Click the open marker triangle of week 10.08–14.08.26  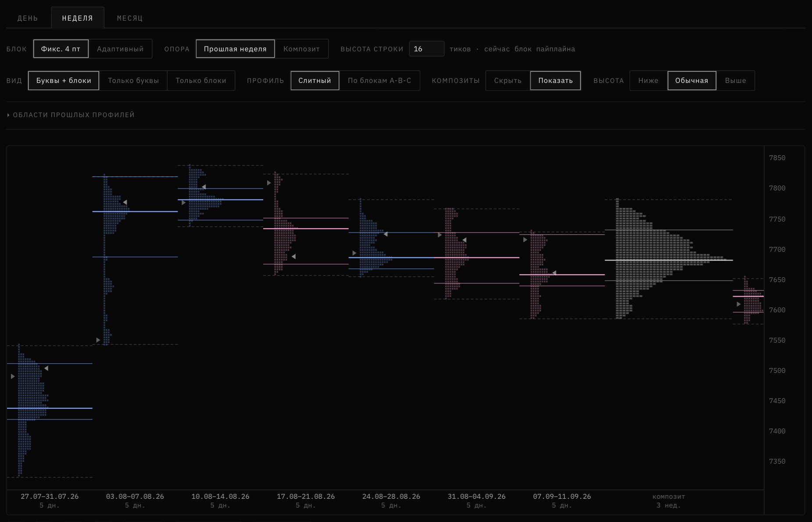click(183, 203)
